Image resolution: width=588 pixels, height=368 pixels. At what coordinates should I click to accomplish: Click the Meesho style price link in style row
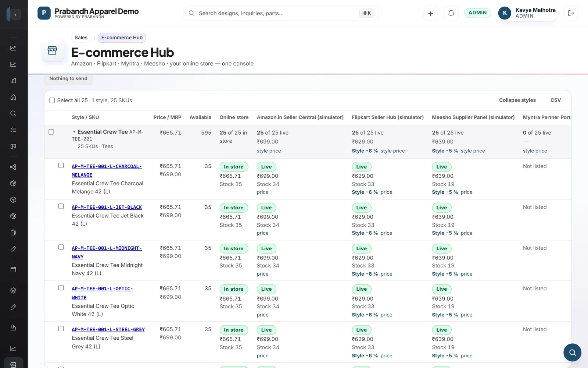pos(473,151)
